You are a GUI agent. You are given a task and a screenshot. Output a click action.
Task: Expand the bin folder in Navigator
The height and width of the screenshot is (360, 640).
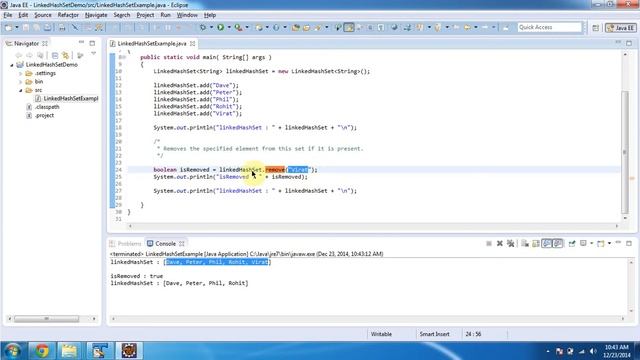click(20, 82)
